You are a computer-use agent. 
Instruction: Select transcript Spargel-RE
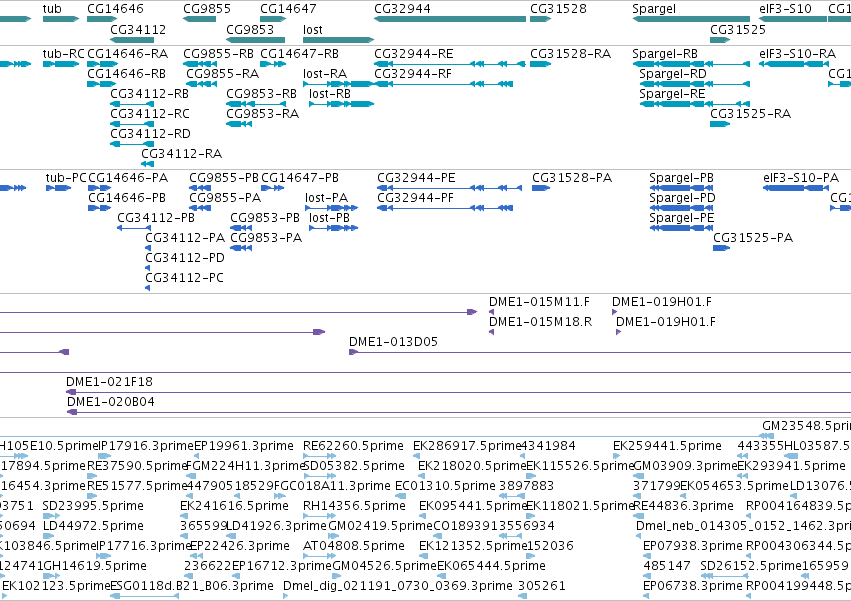(x=695, y=104)
